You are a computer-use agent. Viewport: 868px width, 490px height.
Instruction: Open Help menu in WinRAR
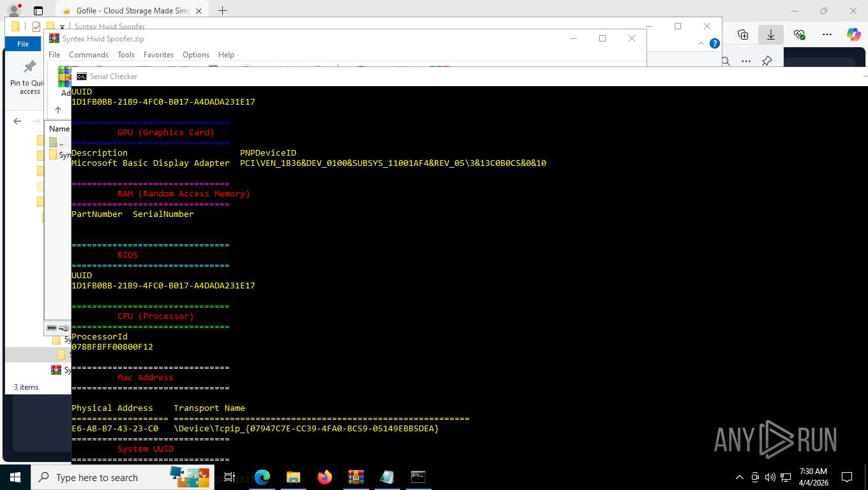[226, 55]
